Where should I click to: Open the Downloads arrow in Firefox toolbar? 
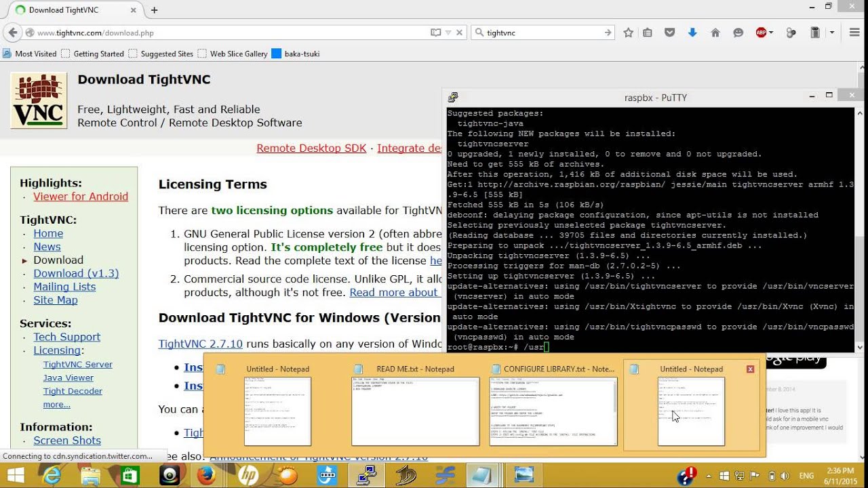[x=692, y=33]
